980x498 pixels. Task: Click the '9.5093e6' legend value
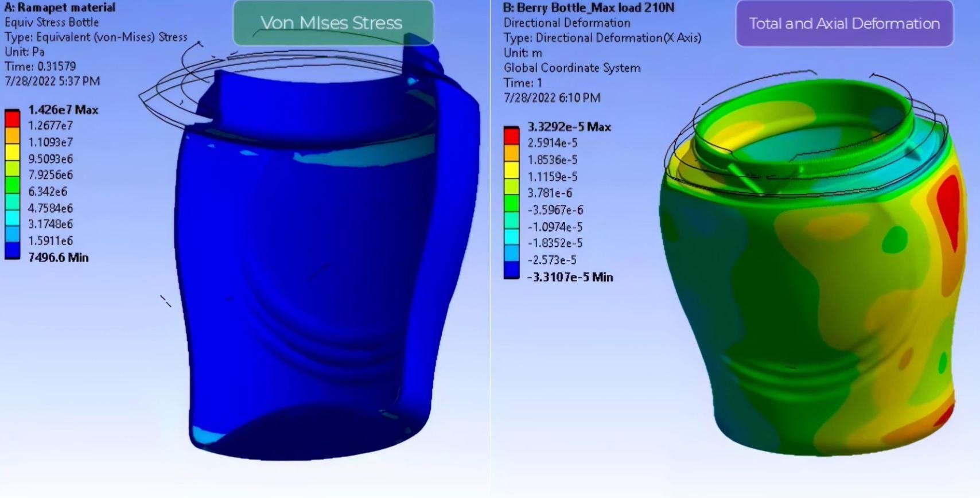(x=50, y=159)
